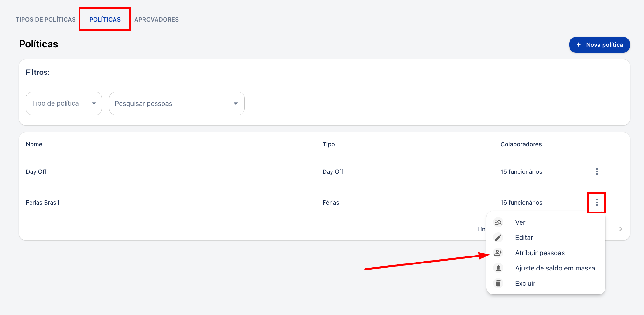Click the 16 funcionários cell
644x315 pixels.
[521, 203]
